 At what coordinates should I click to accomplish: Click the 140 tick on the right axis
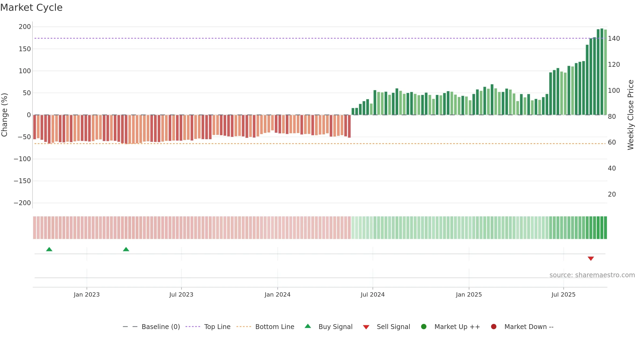tap(614, 39)
